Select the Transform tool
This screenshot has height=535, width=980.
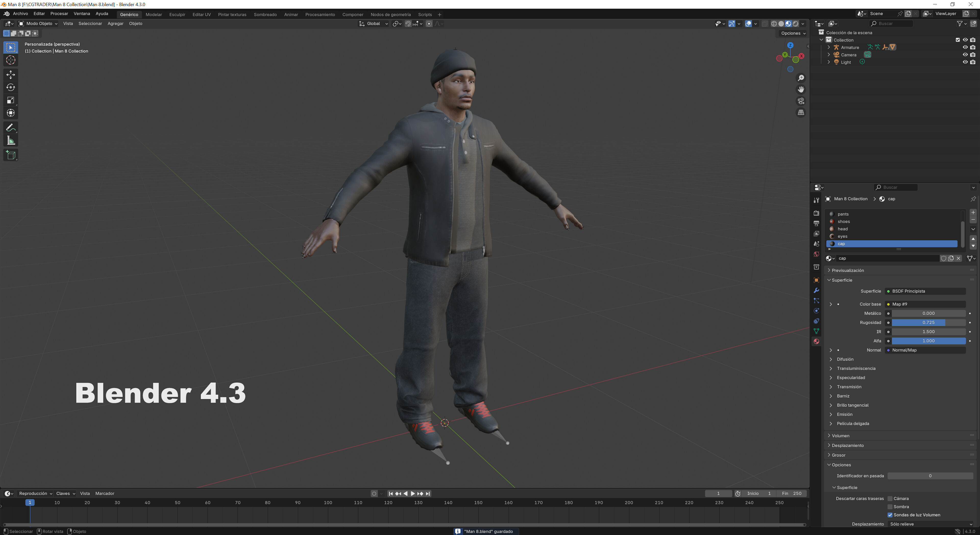coord(11,113)
